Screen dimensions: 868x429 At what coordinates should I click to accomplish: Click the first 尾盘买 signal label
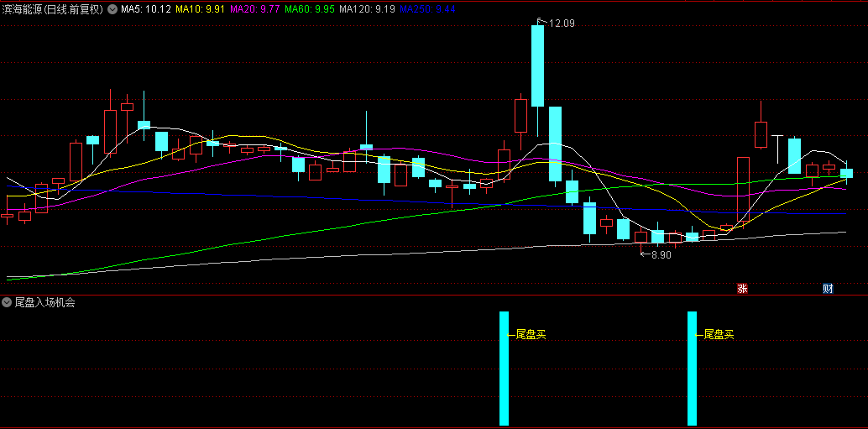pyautogui.click(x=531, y=334)
